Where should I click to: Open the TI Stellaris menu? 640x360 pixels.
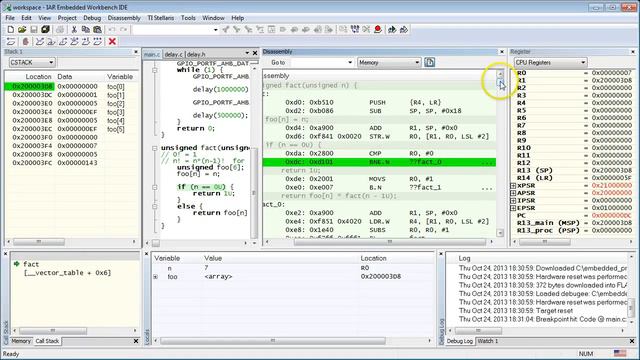[x=160, y=18]
